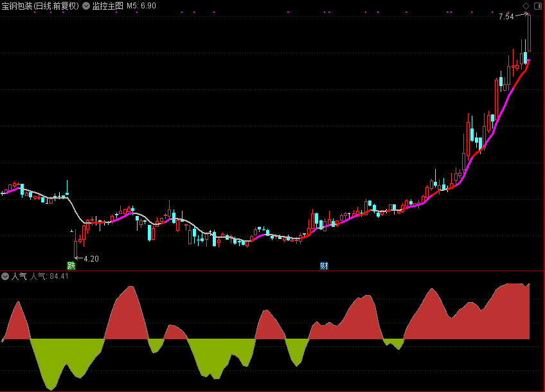Click the 4.20 low price label

(x=91, y=259)
